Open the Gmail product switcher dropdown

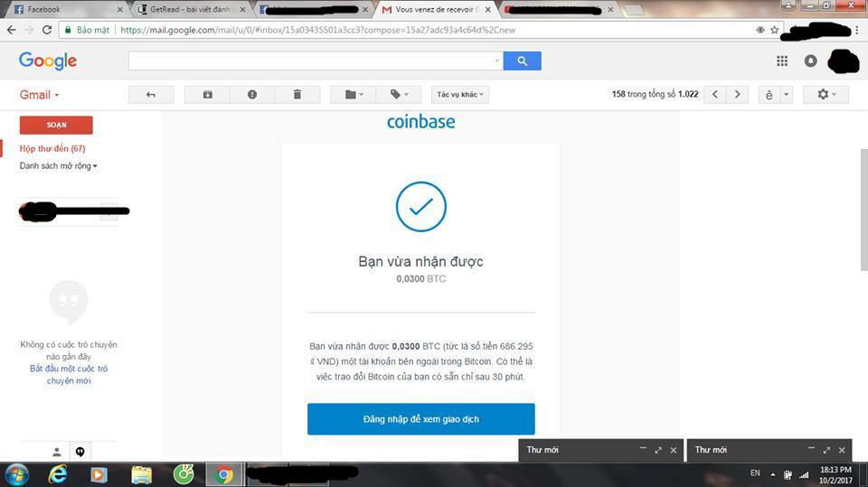click(x=39, y=95)
